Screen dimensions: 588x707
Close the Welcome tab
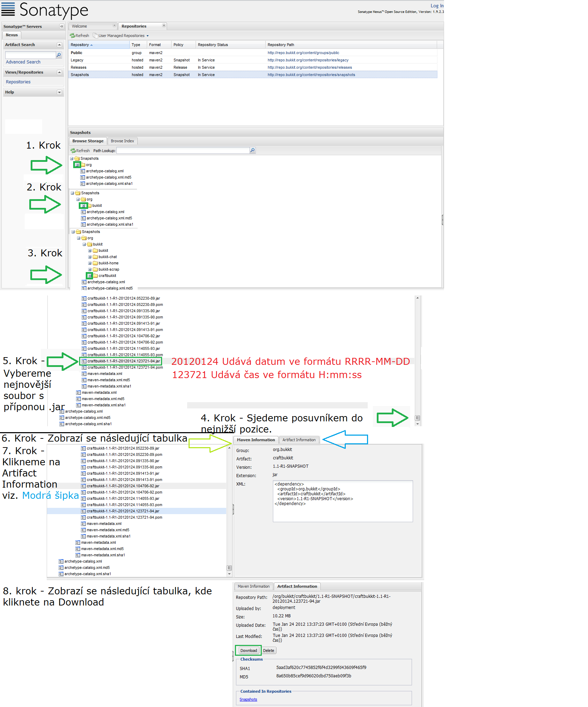point(114,25)
